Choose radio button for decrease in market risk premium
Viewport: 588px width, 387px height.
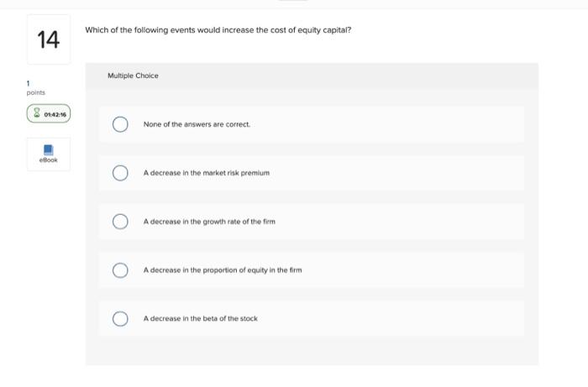(x=120, y=173)
